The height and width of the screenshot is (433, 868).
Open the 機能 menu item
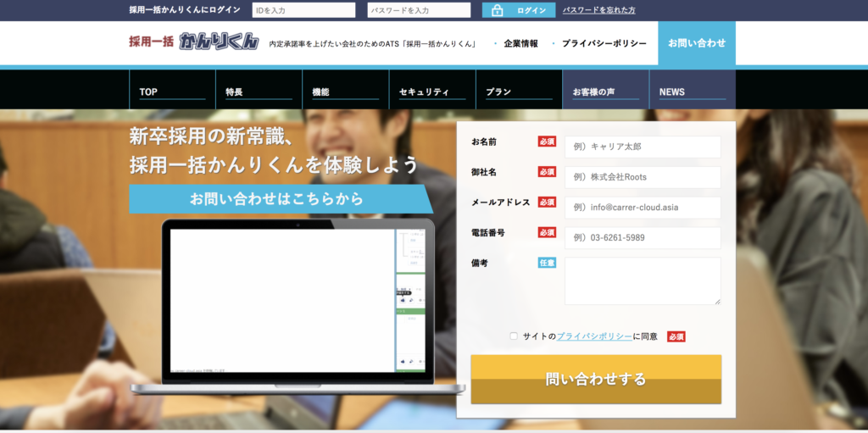(x=346, y=90)
